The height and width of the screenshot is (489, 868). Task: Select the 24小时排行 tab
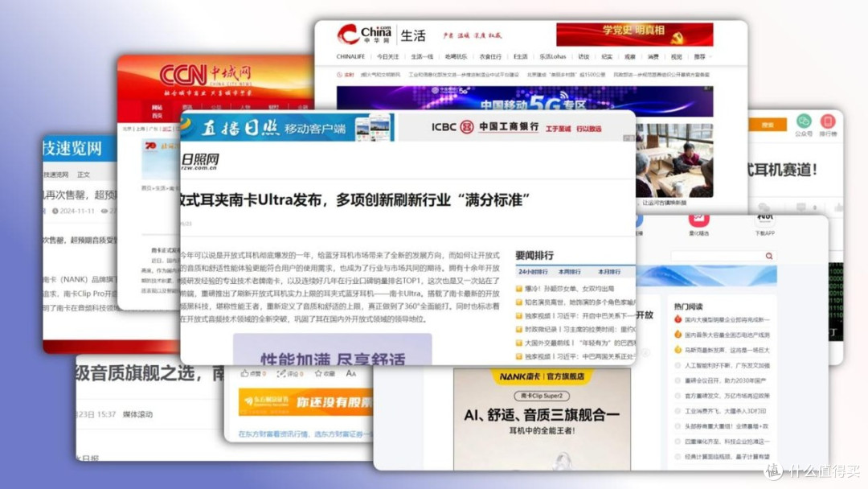(x=533, y=272)
